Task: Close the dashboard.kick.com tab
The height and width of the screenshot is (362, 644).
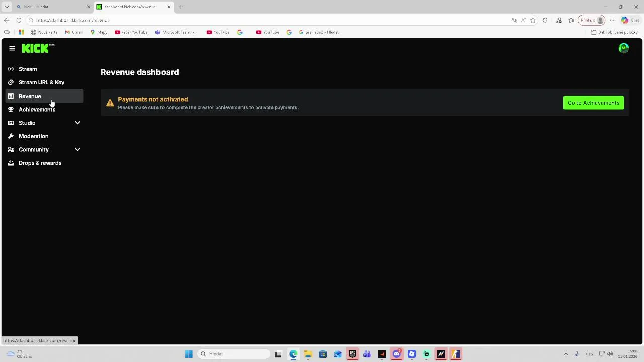Action: pos(169,7)
